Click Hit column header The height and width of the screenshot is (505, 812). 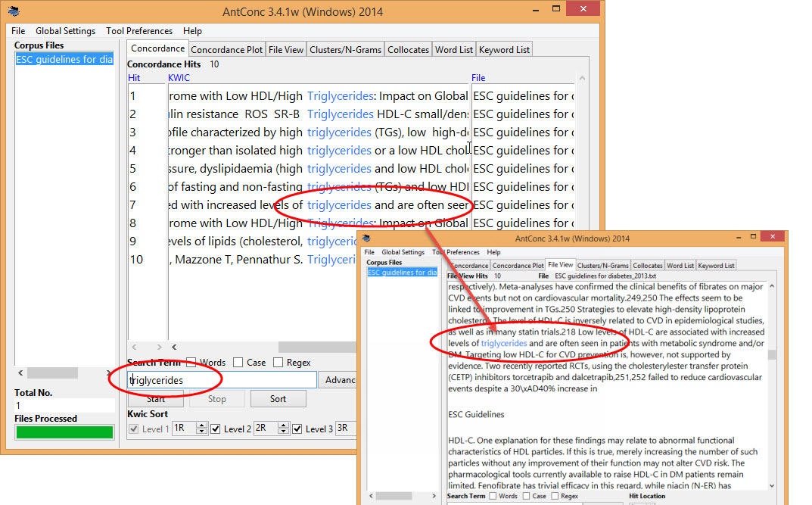pyautogui.click(x=134, y=78)
